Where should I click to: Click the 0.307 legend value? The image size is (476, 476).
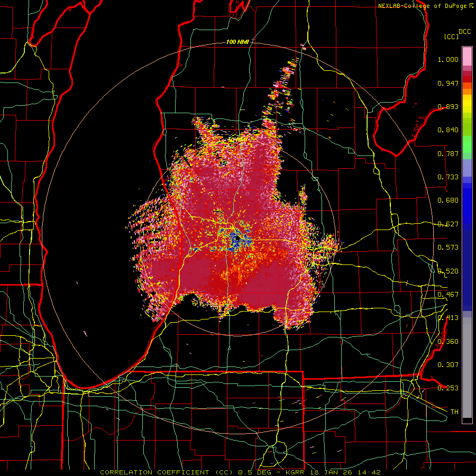[448, 365]
